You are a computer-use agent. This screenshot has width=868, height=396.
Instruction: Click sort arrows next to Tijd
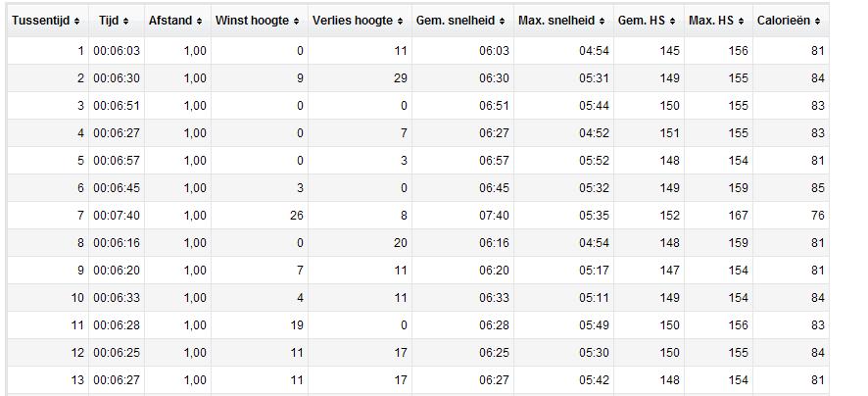coord(126,21)
